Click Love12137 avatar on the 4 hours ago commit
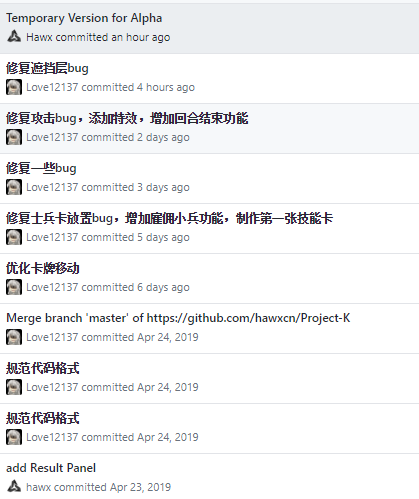This screenshot has height=499, width=419. coord(14,87)
